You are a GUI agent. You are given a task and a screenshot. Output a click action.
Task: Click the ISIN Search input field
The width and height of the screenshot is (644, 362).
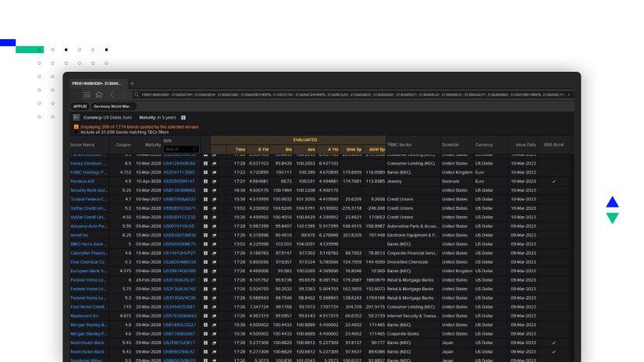click(x=178, y=149)
